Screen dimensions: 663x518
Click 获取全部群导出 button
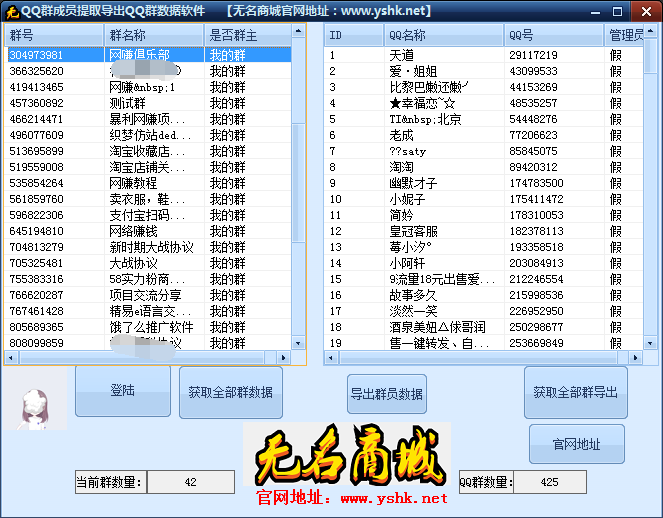[575, 392]
